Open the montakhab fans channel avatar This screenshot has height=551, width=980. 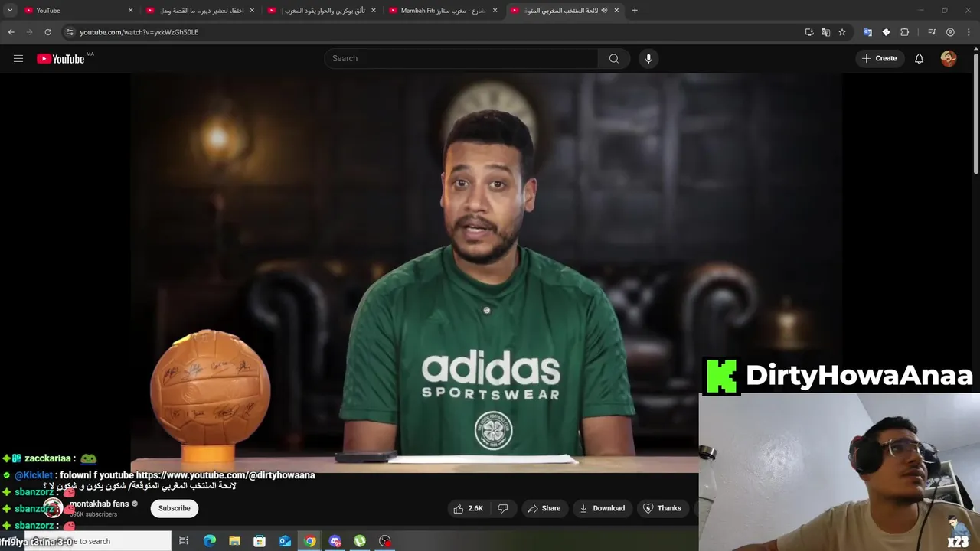53,508
